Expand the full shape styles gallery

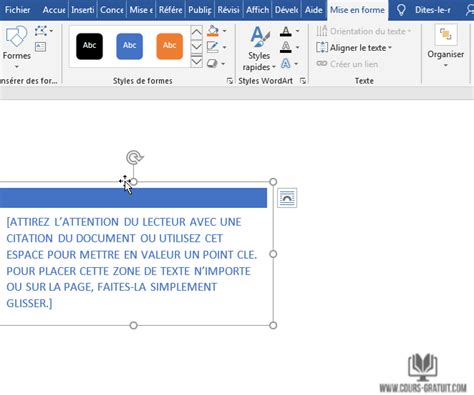click(196, 61)
